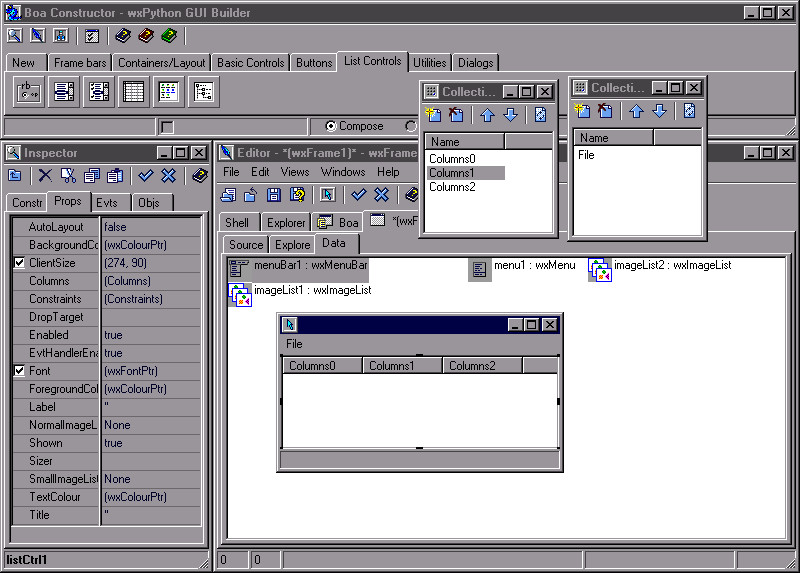Select menuBar1 : wxMenuBar in Data view
Viewport: 800px width, 573px height.
click(x=298, y=269)
